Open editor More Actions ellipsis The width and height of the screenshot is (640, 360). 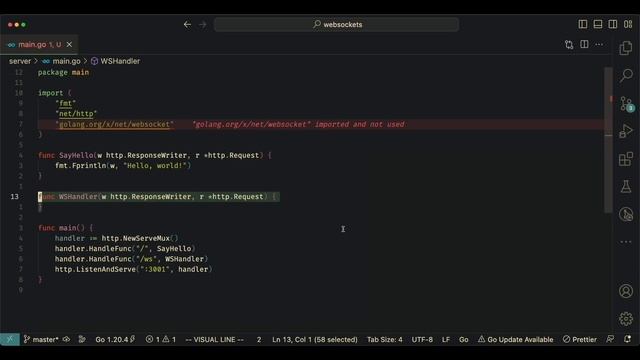point(599,44)
